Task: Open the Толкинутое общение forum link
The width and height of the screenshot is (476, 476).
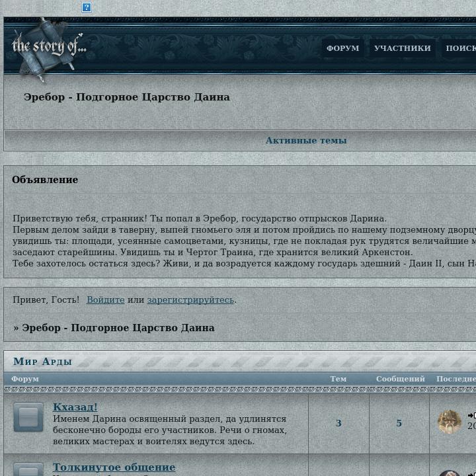Action: (114, 467)
